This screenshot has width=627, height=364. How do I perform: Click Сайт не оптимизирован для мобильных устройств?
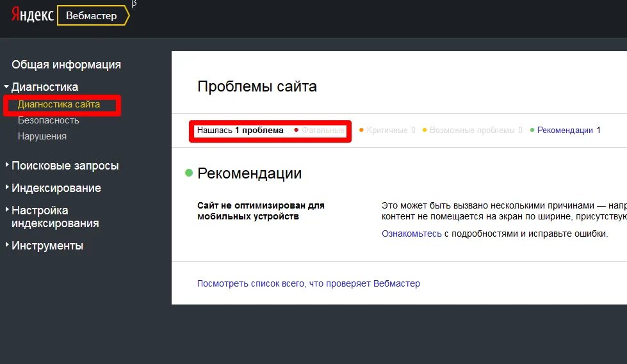pyautogui.click(x=261, y=211)
